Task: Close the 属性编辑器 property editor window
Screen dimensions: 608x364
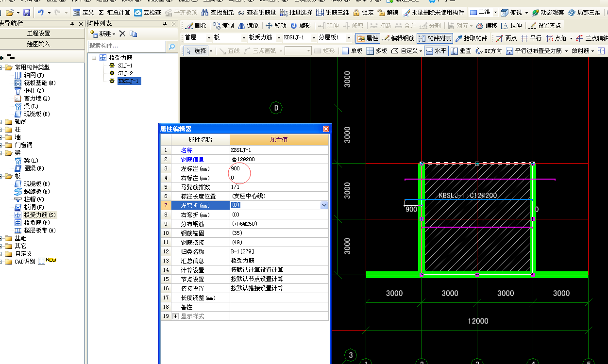Action: (326, 129)
